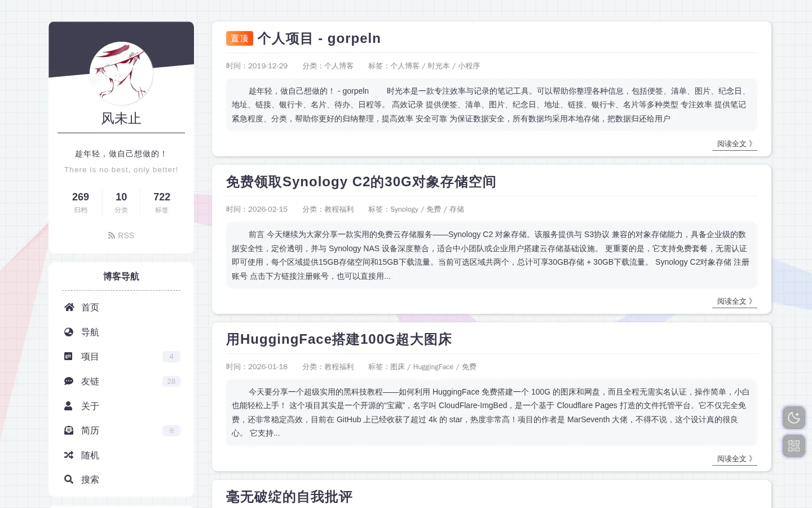Click 阅读全文 under the gorpeln post
The image size is (812, 508).
tap(735, 144)
